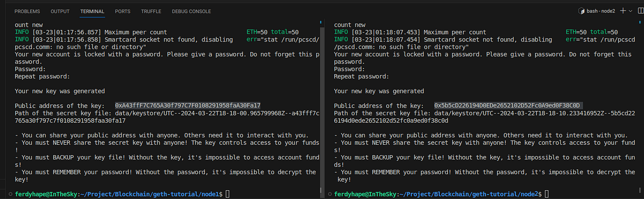Open the PROBLEMS tab
Screen dimensions: 644x199
click(27, 11)
